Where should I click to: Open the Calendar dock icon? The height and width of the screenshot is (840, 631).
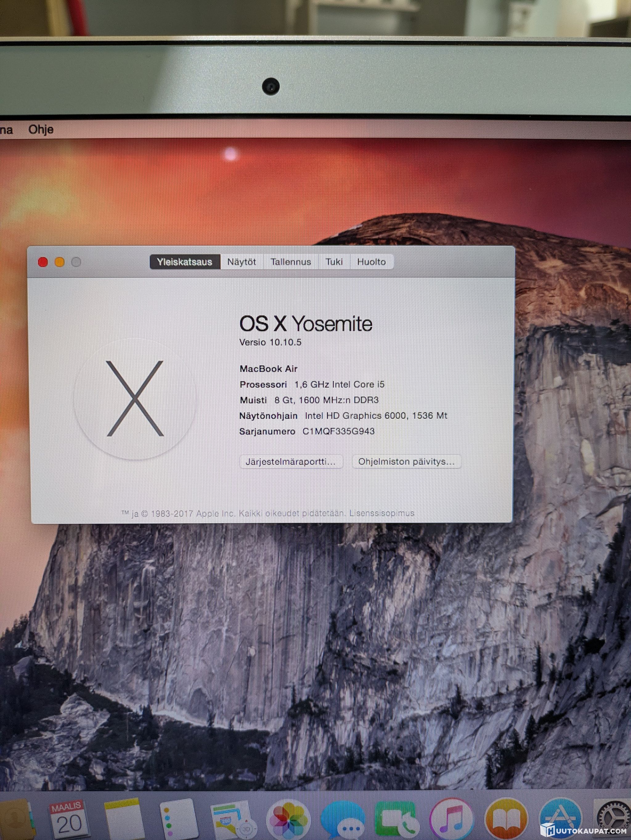tap(68, 818)
